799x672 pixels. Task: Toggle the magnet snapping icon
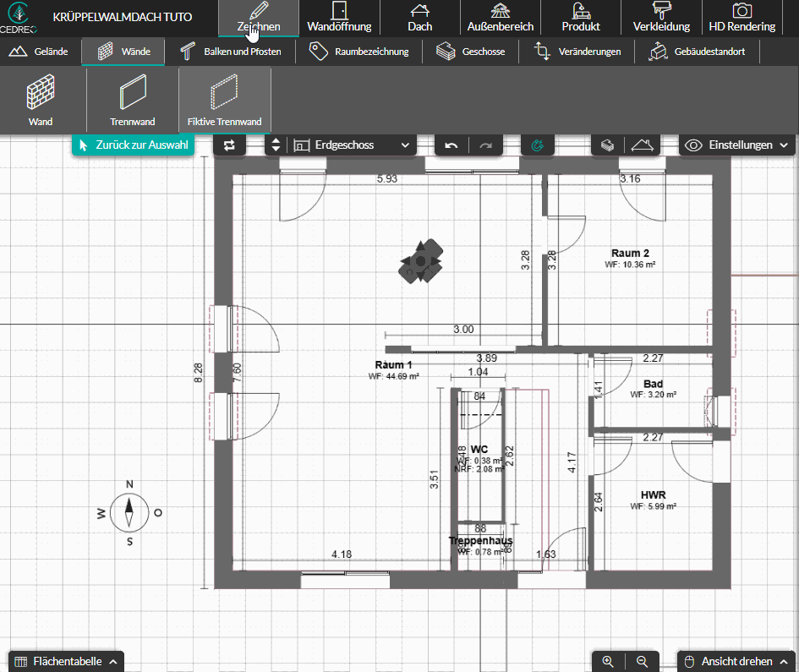537,145
